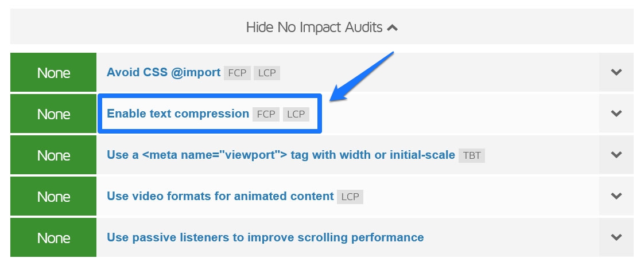Expand the passive listeners audit chevron
This screenshot has width=644, height=258.
pyautogui.click(x=616, y=237)
